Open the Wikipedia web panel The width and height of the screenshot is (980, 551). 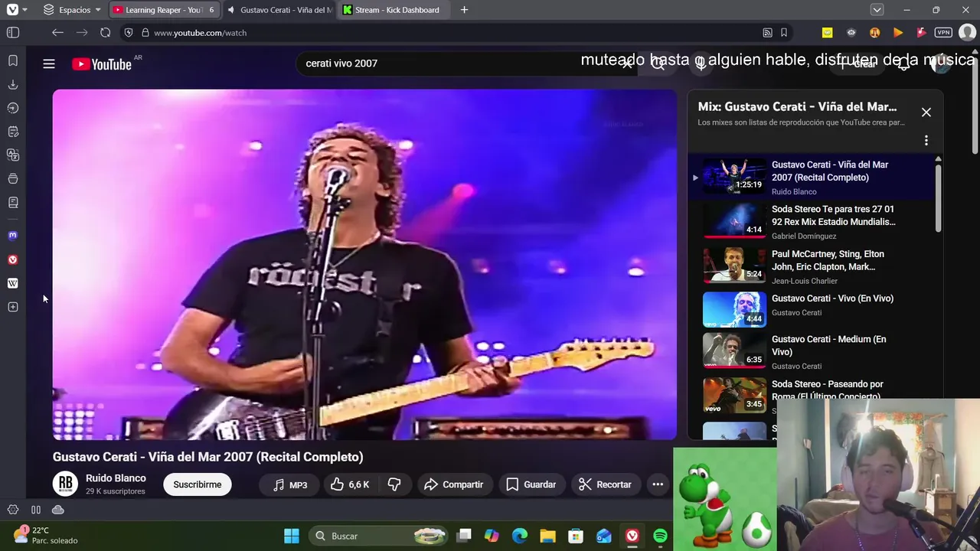point(12,283)
